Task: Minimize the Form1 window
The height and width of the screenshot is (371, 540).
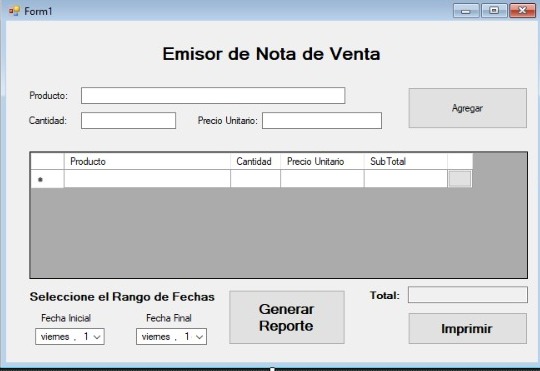Action: [x=466, y=10]
